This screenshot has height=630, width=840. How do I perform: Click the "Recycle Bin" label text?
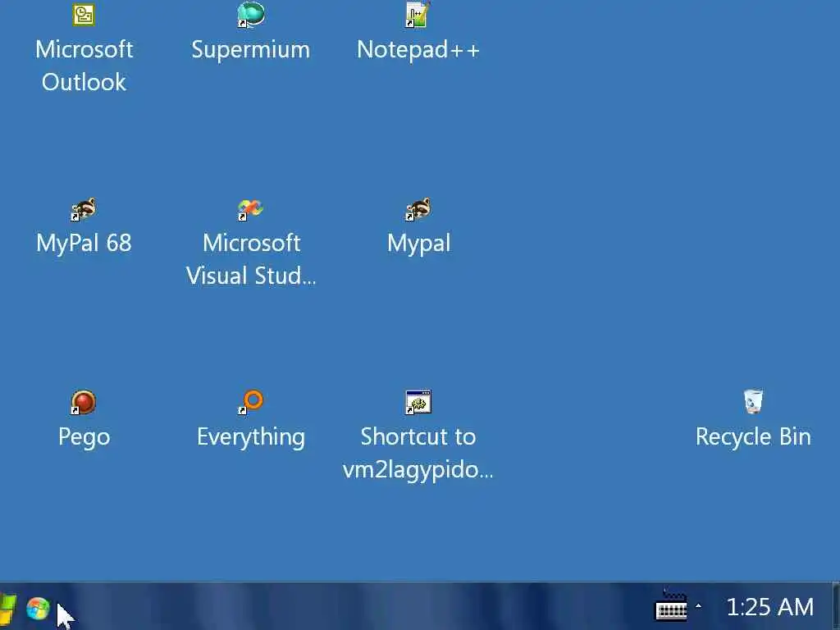click(x=753, y=437)
